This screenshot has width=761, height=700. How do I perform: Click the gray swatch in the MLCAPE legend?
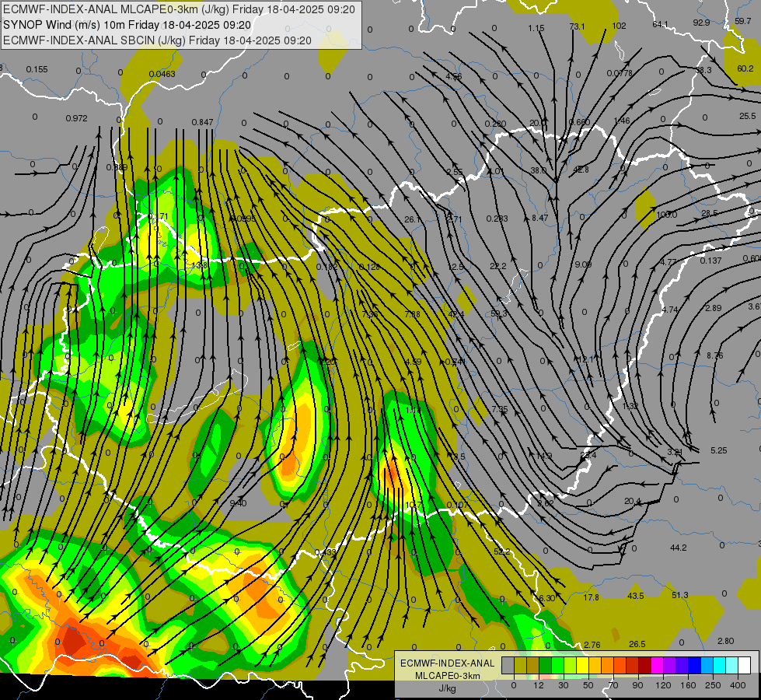point(508,665)
